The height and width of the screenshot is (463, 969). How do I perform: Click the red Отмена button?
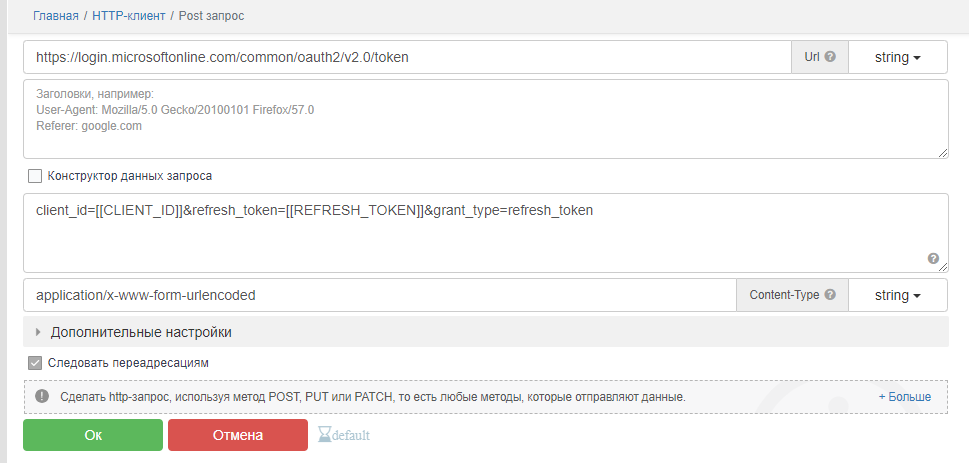(238, 435)
